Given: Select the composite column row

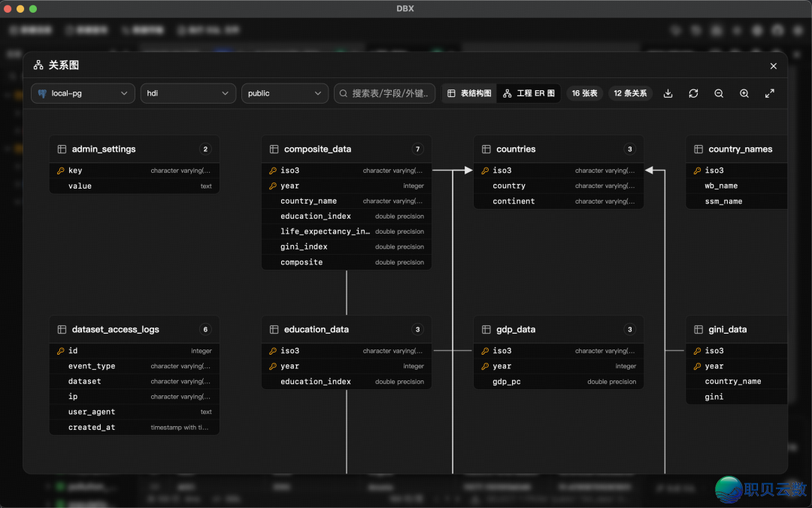Looking at the screenshot, I should tap(347, 262).
